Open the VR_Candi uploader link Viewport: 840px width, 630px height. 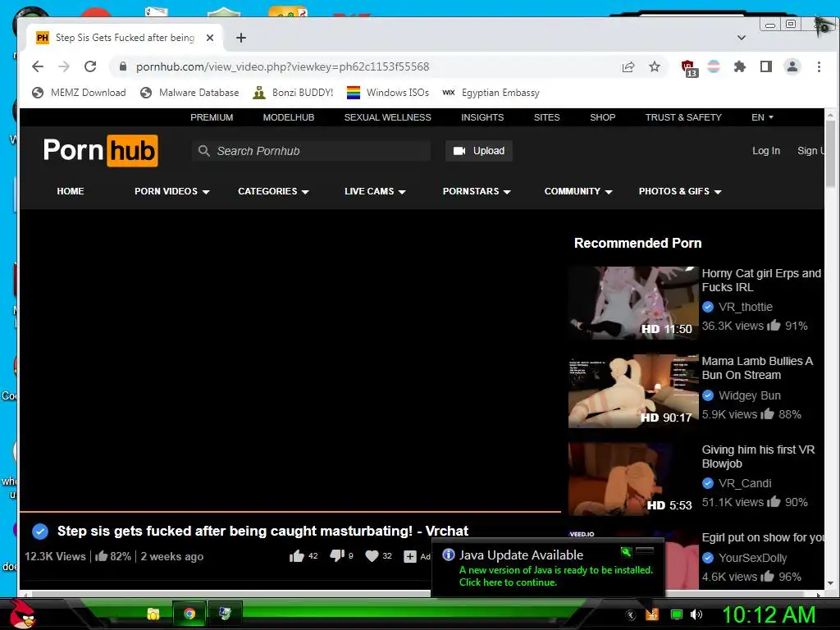pyautogui.click(x=745, y=483)
